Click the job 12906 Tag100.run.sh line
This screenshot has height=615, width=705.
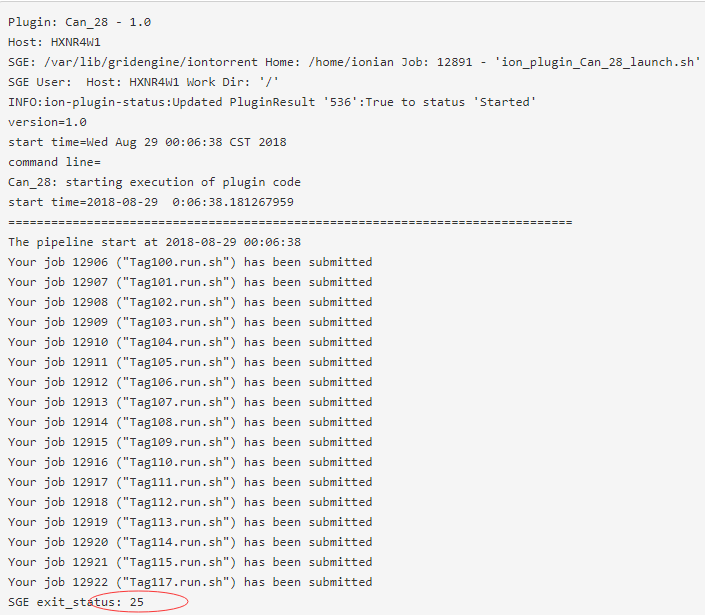[190, 262]
